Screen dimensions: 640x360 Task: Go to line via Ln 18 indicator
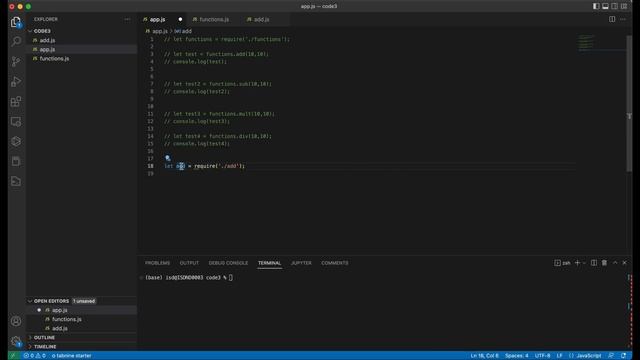point(484,356)
